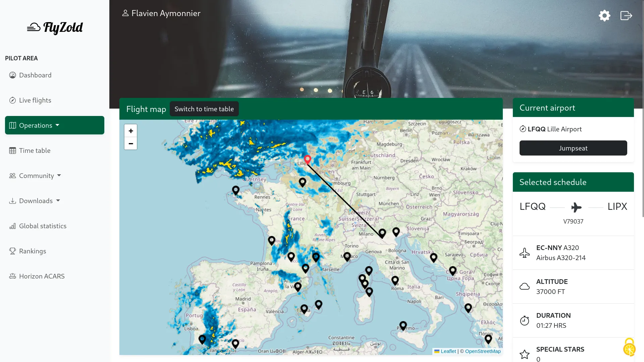Open Horizon ACARS via its seat icon
The height and width of the screenshot is (362, 644).
pyautogui.click(x=12, y=276)
